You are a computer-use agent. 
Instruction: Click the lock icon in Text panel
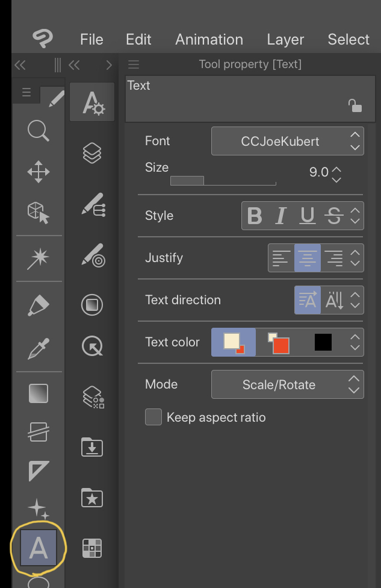355,107
